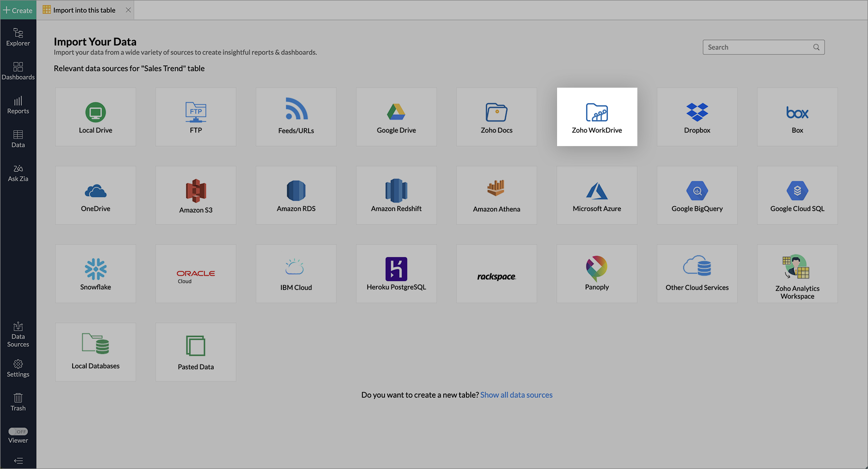Choose the Amazon S3 source
Screen dimensions: 868x469
[196, 195]
